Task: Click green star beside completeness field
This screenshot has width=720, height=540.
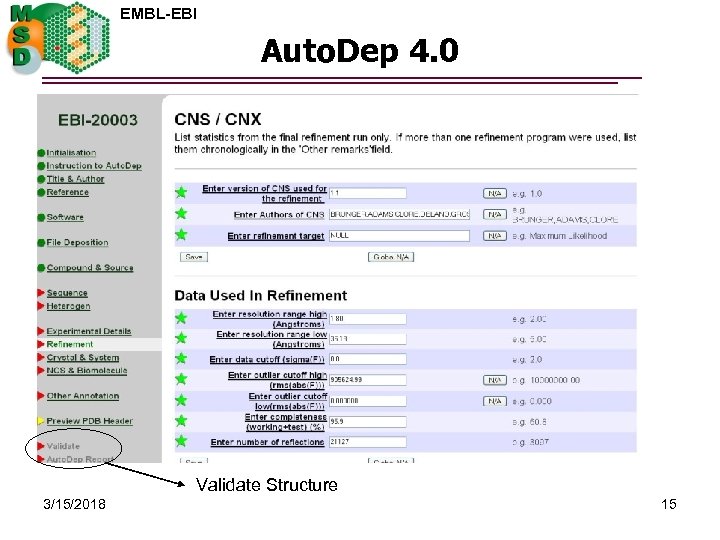Action: coord(181,421)
